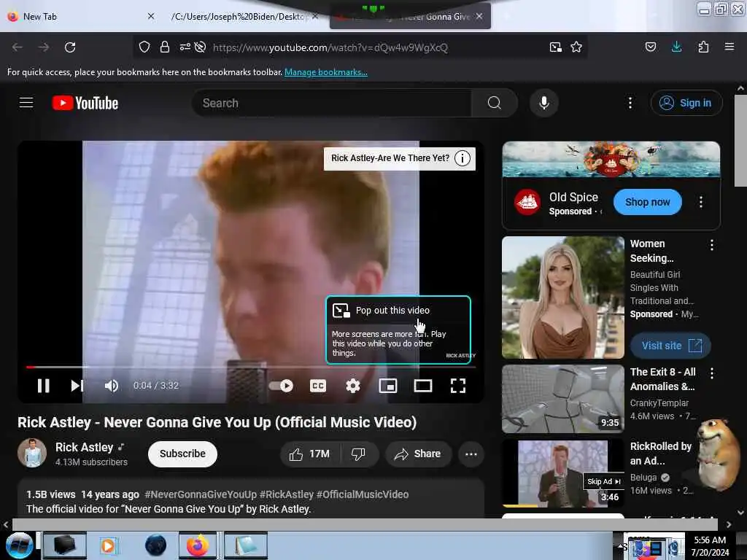Open notepad taskbar icon
747x560 pixels.
pyautogui.click(x=246, y=545)
